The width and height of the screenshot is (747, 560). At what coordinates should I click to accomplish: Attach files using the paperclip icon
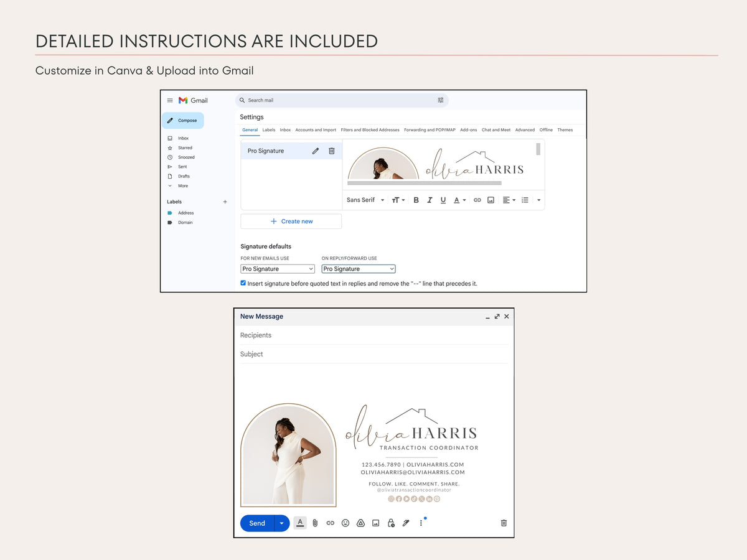[315, 523]
